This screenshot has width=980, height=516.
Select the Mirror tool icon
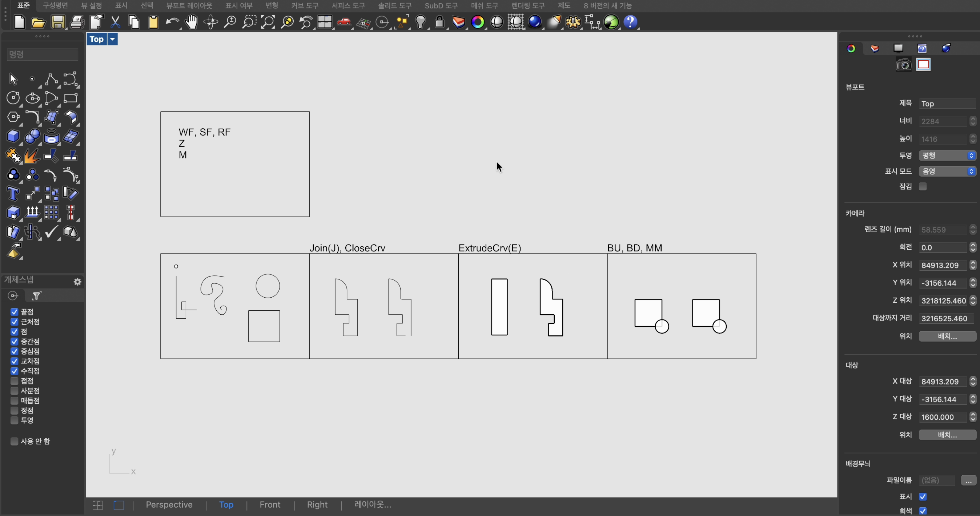pos(32,232)
